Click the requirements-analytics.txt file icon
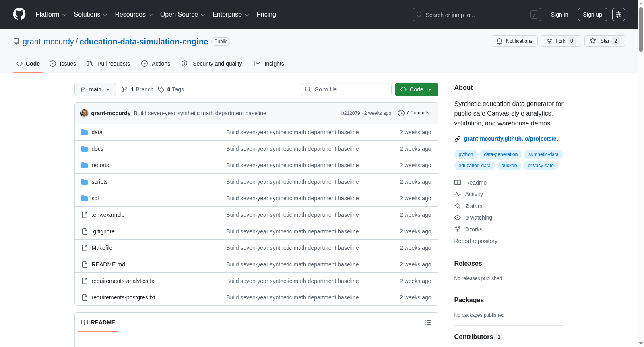644x347 pixels. tap(85, 281)
